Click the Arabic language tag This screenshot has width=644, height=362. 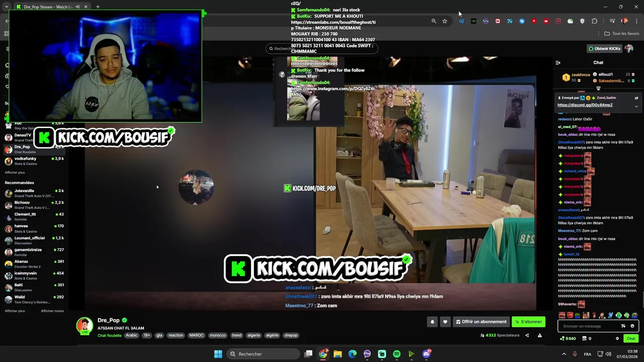coord(131,335)
